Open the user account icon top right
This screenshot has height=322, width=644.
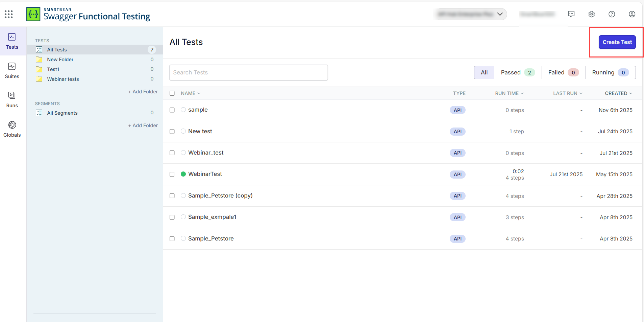point(632,14)
